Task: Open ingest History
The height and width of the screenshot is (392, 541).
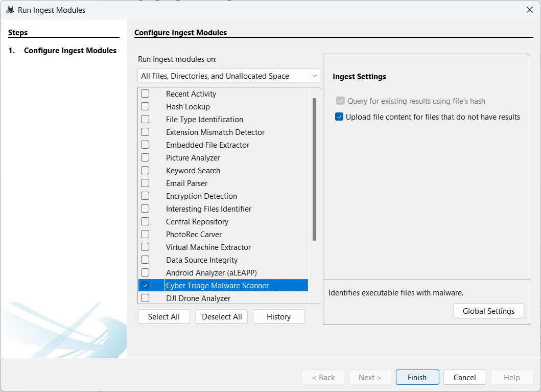Action: pyautogui.click(x=278, y=316)
